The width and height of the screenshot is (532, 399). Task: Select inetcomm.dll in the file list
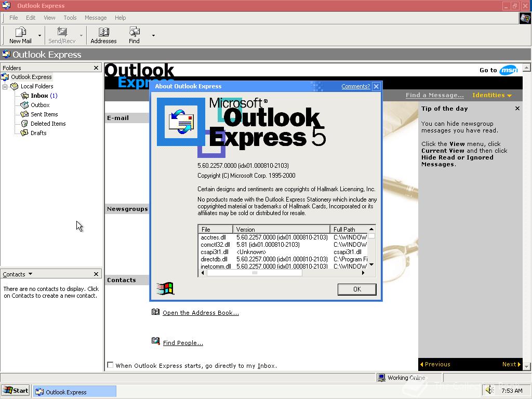pyautogui.click(x=216, y=267)
